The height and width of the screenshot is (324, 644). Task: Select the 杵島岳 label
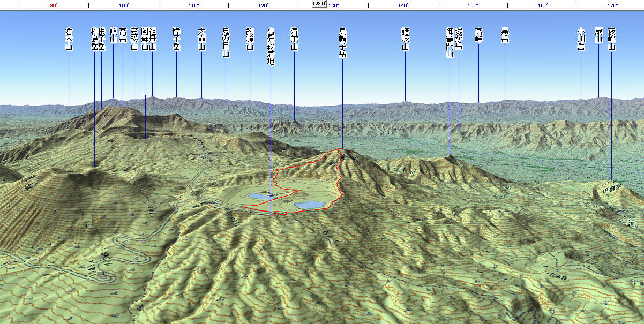(x=94, y=40)
